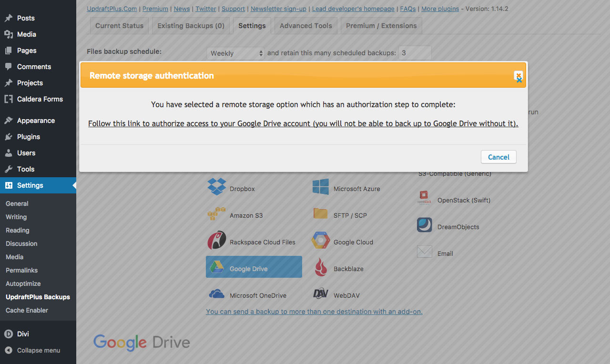
Task: Click the Posts pin icon in sidebar
Action: [9, 18]
